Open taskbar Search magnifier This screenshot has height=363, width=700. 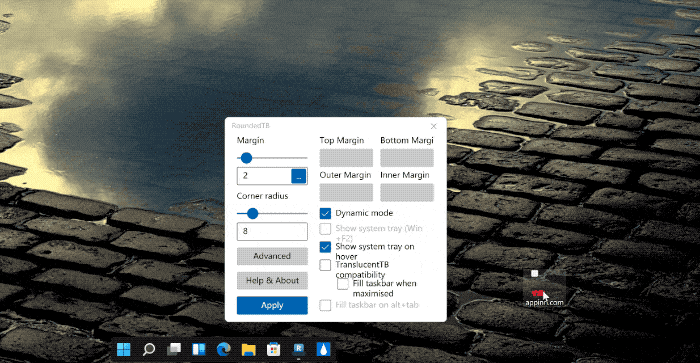pyautogui.click(x=149, y=349)
